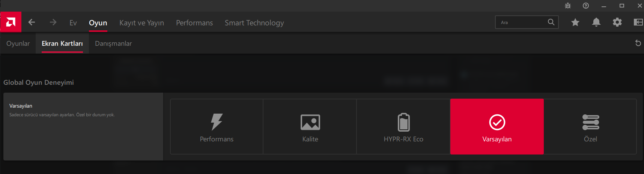This screenshot has height=174, width=644.
Task: Go back with the left arrow
Action: coord(32,22)
